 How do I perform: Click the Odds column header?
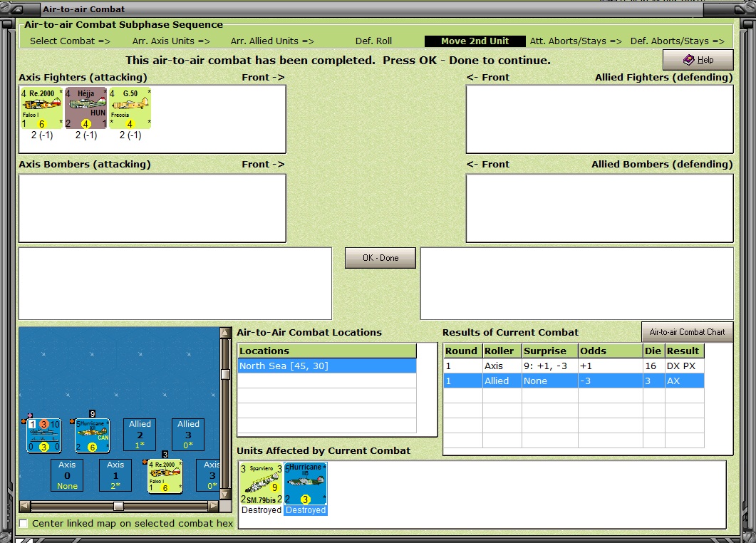tap(611, 351)
